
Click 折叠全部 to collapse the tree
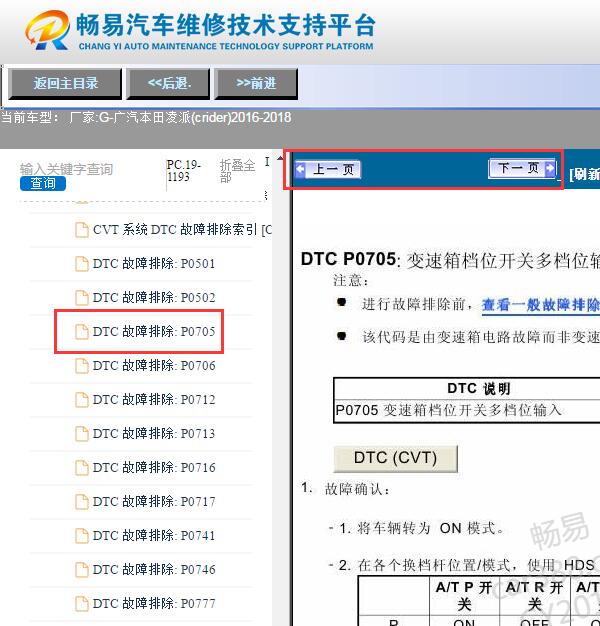tap(237, 170)
